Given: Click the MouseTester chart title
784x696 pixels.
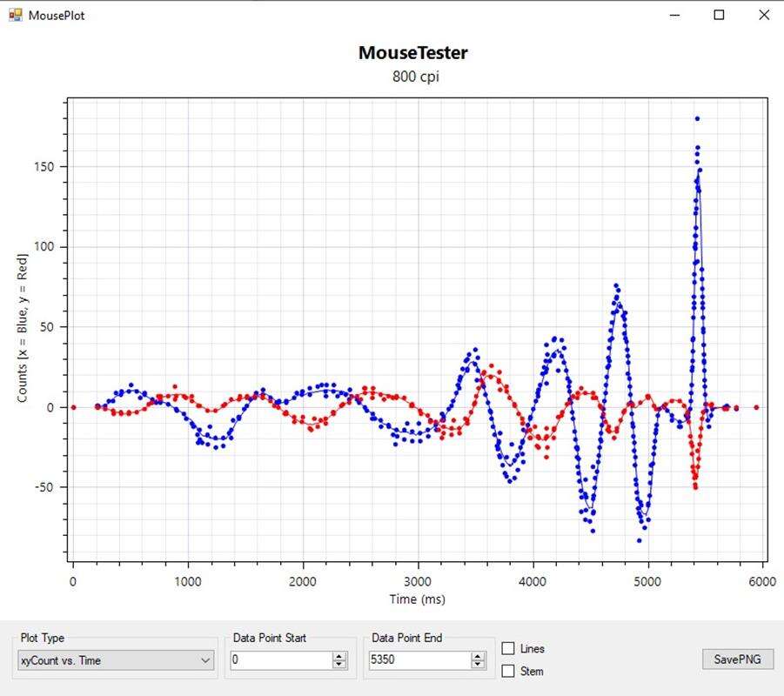Looking at the screenshot, I should (x=412, y=52).
